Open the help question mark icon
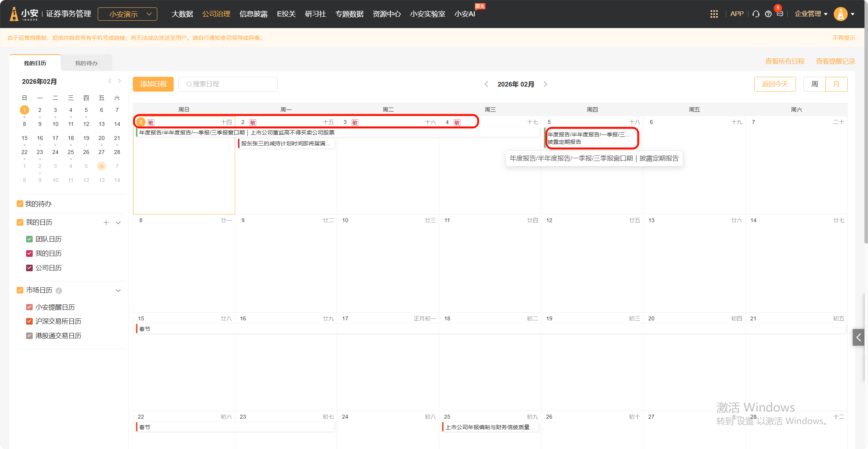 pyautogui.click(x=768, y=14)
